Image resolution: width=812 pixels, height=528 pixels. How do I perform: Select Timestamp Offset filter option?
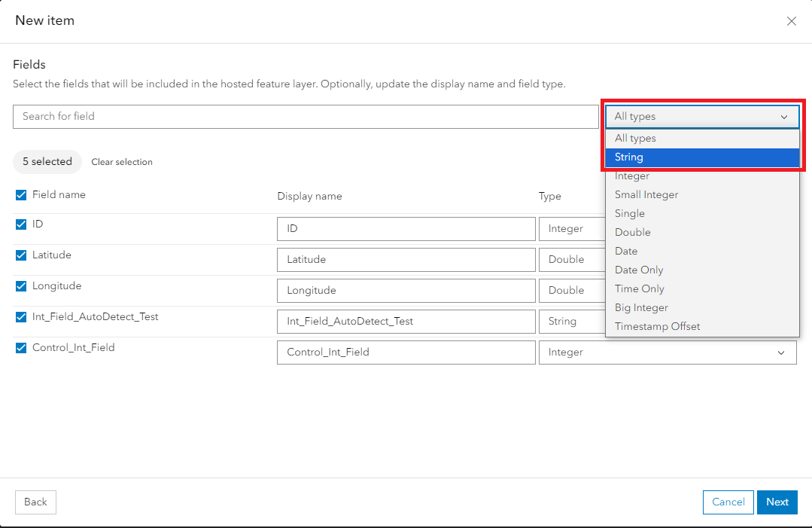pos(657,327)
